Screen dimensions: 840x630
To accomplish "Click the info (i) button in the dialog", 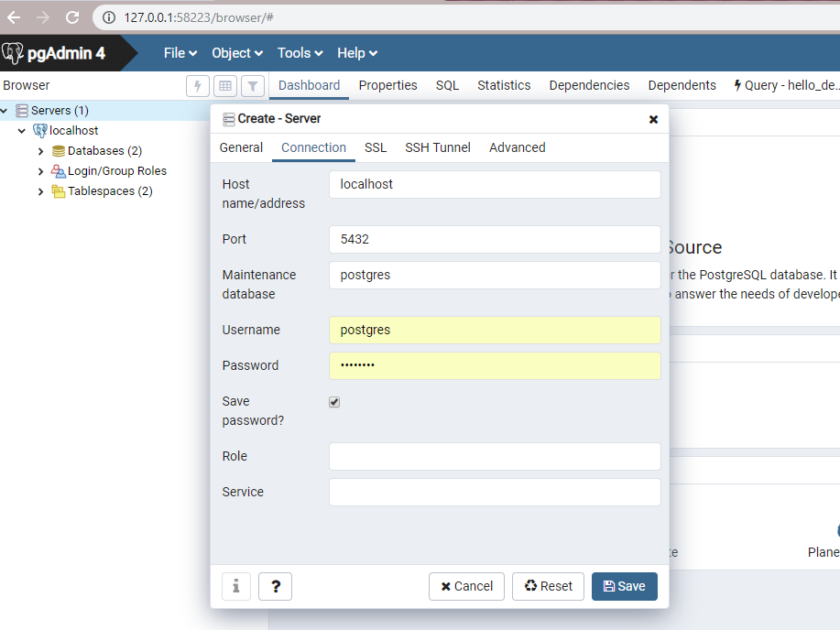I will [236, 586].
